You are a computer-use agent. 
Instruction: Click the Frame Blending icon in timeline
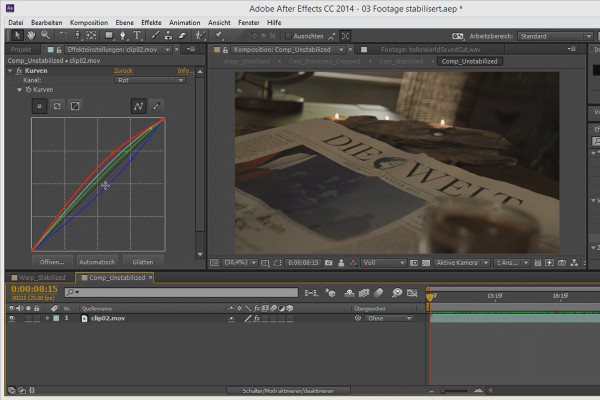click(364, 293)
